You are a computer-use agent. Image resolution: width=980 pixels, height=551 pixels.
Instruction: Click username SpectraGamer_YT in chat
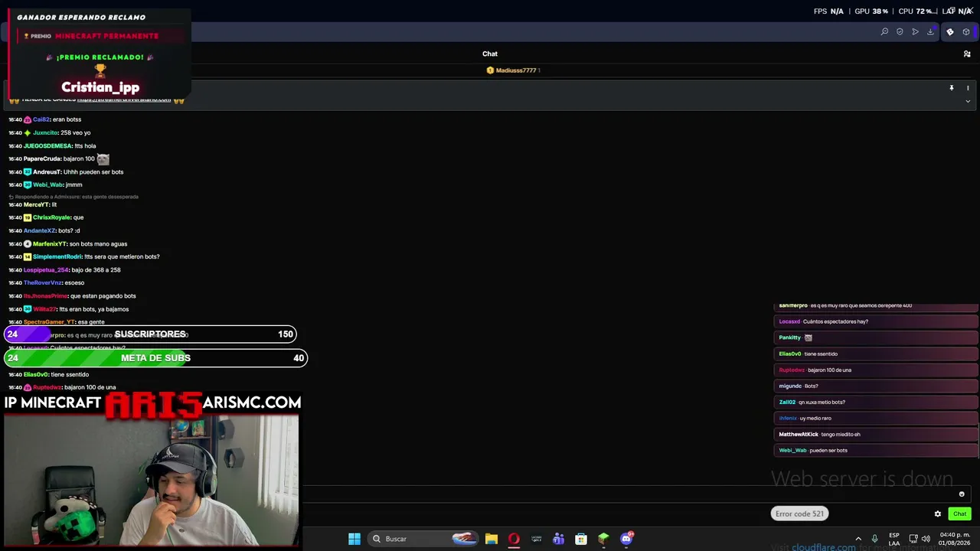click(x=49, y=322)
